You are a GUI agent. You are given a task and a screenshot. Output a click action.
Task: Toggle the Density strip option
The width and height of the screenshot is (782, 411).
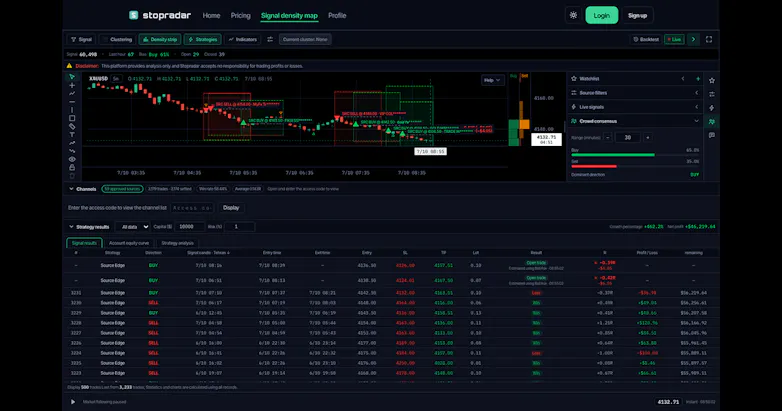point(160,39)
